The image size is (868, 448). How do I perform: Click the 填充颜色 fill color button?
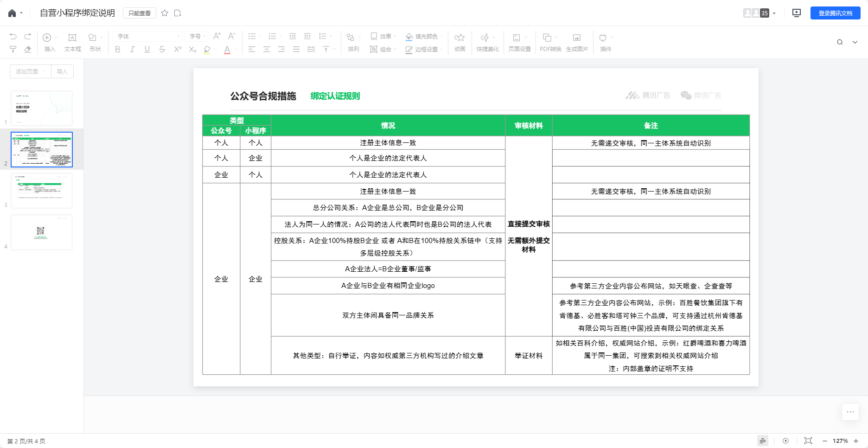pos(421,36)
